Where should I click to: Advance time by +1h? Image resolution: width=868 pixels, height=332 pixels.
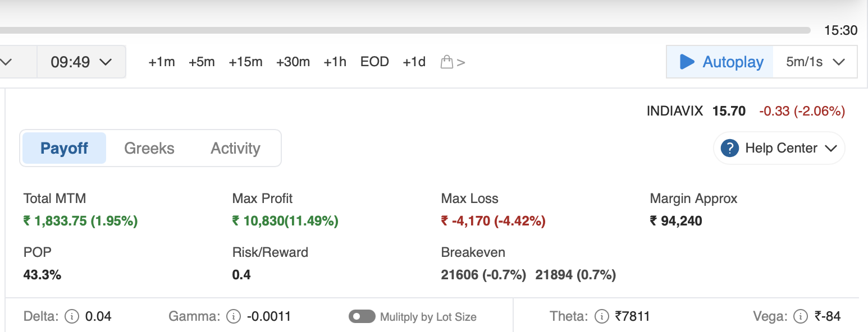[335, 62]
